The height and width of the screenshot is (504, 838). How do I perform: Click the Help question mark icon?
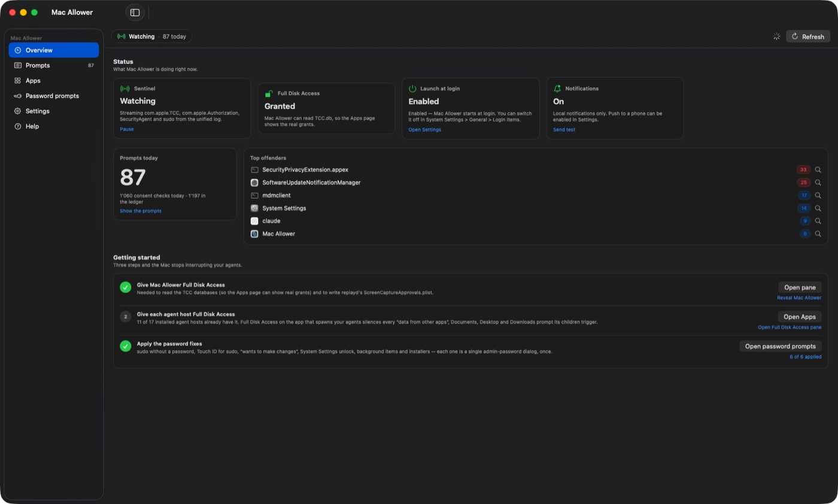[x=18, y=126]
